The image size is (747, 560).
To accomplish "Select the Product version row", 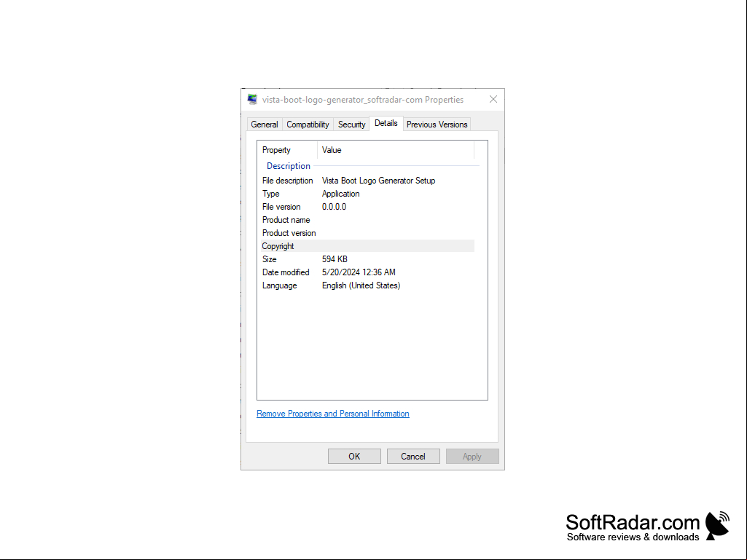I will pos(368,233).
